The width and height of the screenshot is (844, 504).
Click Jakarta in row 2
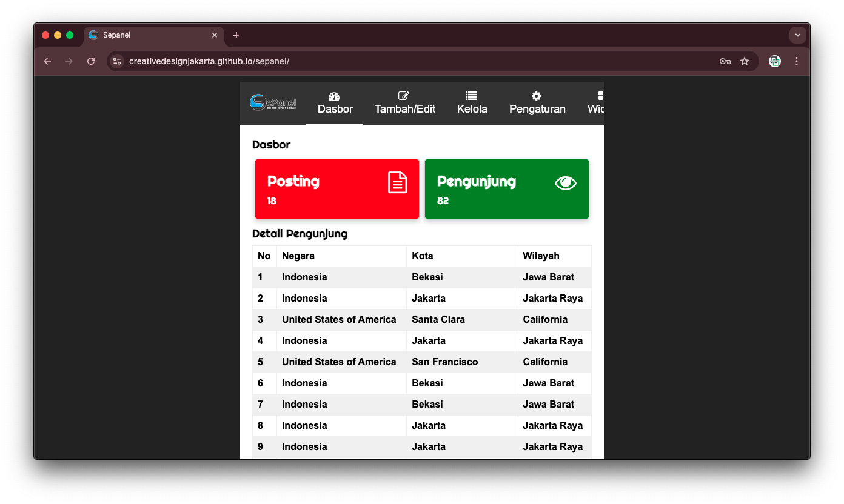429,298
